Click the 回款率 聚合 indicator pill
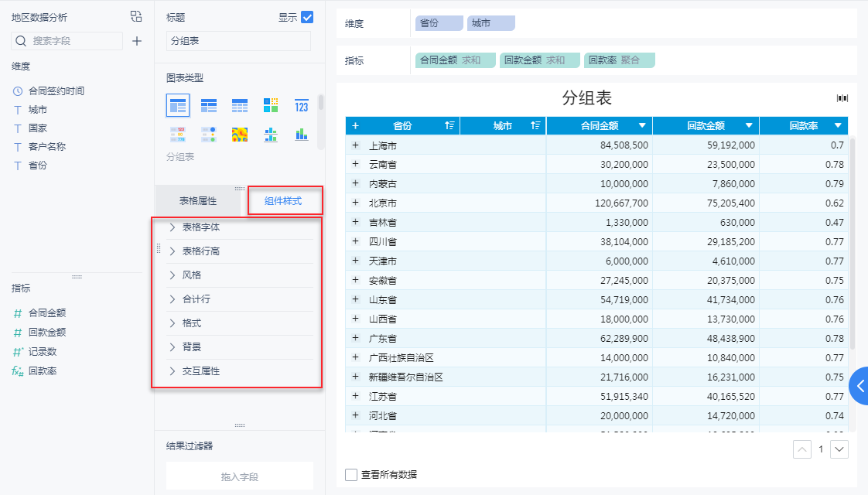Screen dimensions: 868x495 (x=620, y=60)
